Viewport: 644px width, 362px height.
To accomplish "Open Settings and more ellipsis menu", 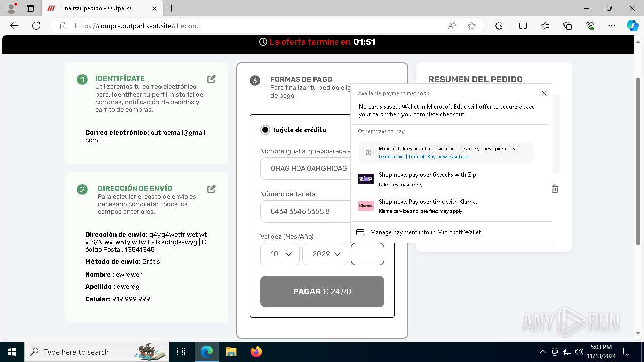I will 612,26.
